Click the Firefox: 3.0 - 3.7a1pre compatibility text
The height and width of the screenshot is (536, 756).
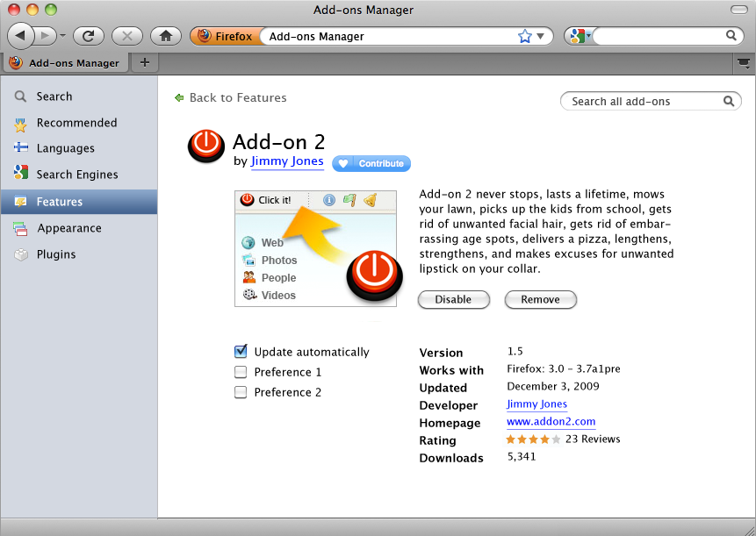point(564,369)
